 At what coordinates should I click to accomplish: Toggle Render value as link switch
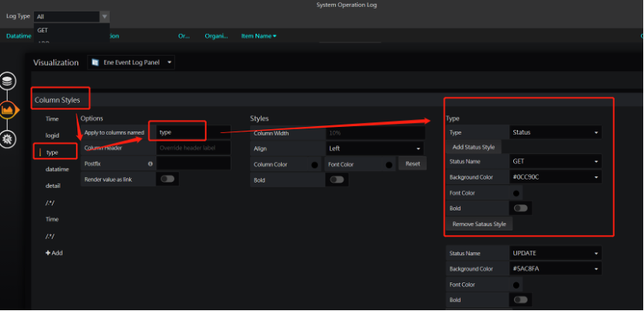pos(167,179)
